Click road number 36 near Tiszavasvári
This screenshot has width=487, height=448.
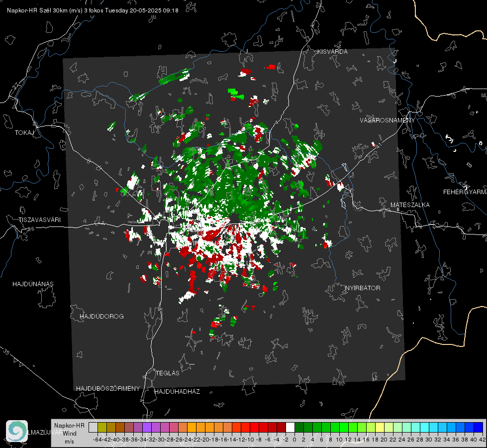(x=31, y=229)
